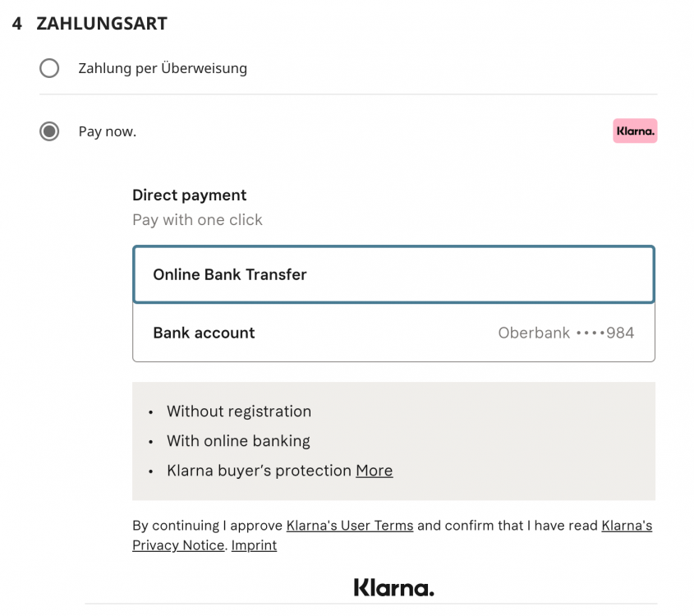Click the With online banking bullet item
The image size is (694, 616).
pyautogui.click(x=238, y=441)
